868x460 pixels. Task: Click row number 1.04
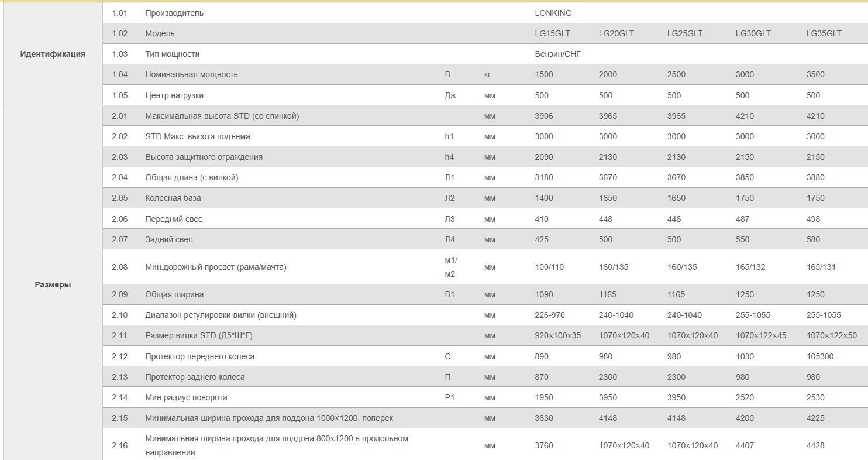(x=119, y=74)
